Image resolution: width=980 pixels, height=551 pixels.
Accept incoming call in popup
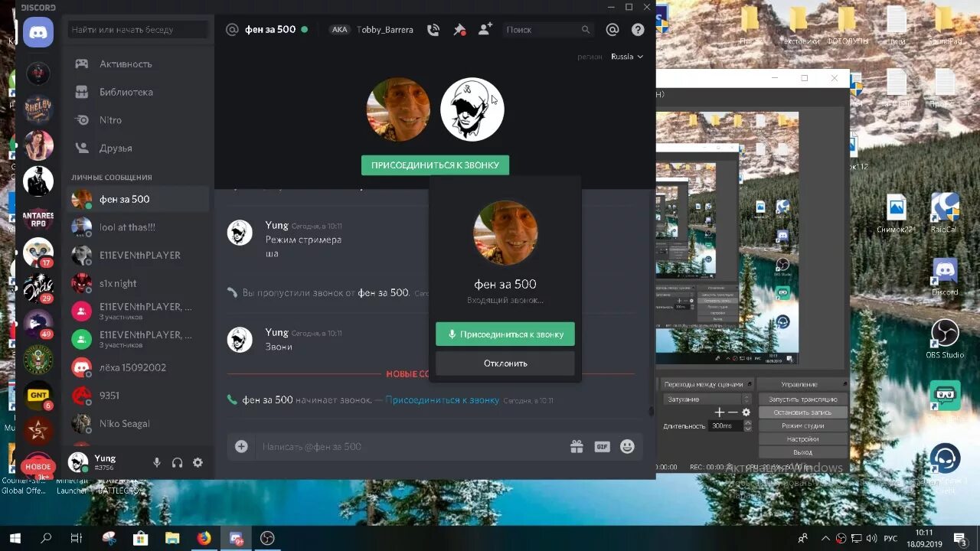coord(505,334)
